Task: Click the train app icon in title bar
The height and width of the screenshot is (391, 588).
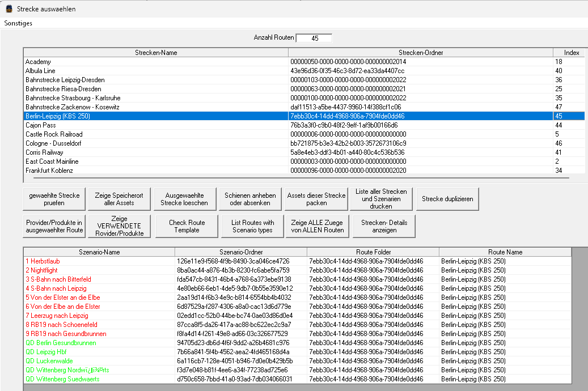Action: [x=9, y=9]
